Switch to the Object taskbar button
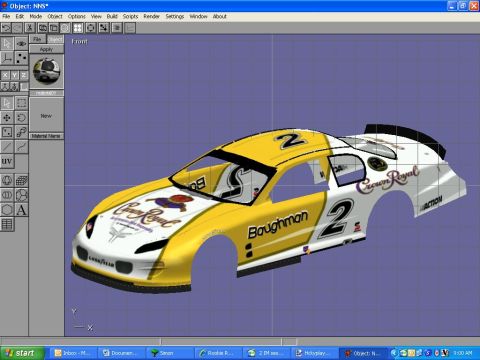The height and width of the screenshot is (360, 480). pos(362,353)
